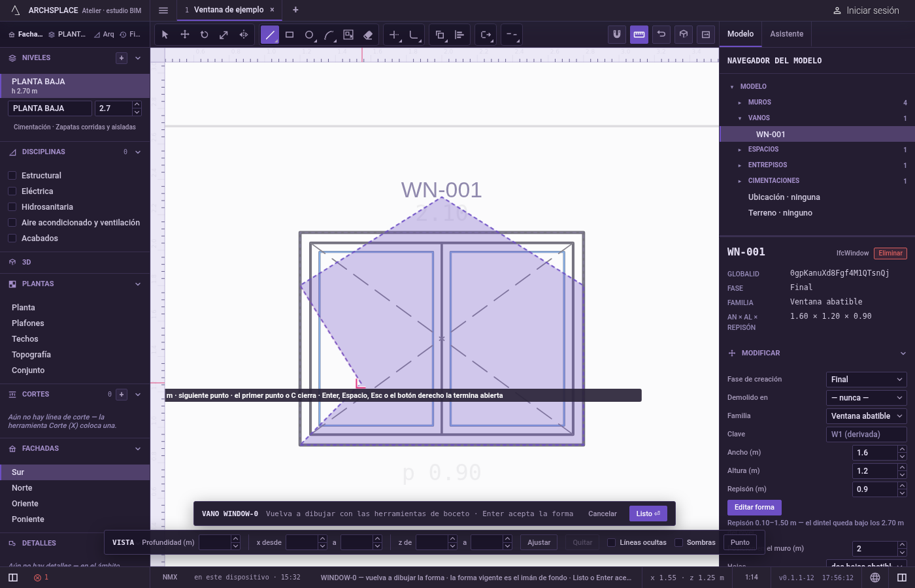Image resolution: width=915 pixels, height=588 pixels.
Task: Enable Líneas ocultas option
Action: (x=611, y=542)
